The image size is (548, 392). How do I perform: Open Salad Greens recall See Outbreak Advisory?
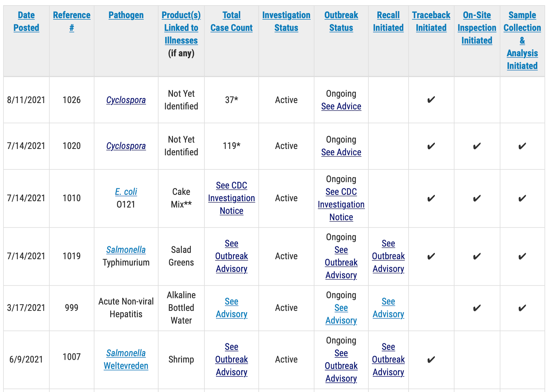pyautogui.click(x=388, y=256)
